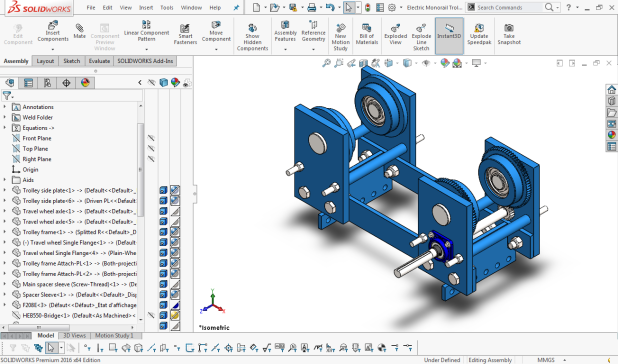Screen dimensions: 618x364
Task: Toggle visibility of HEB550-Bridge<1>
Action: point(151,315)
